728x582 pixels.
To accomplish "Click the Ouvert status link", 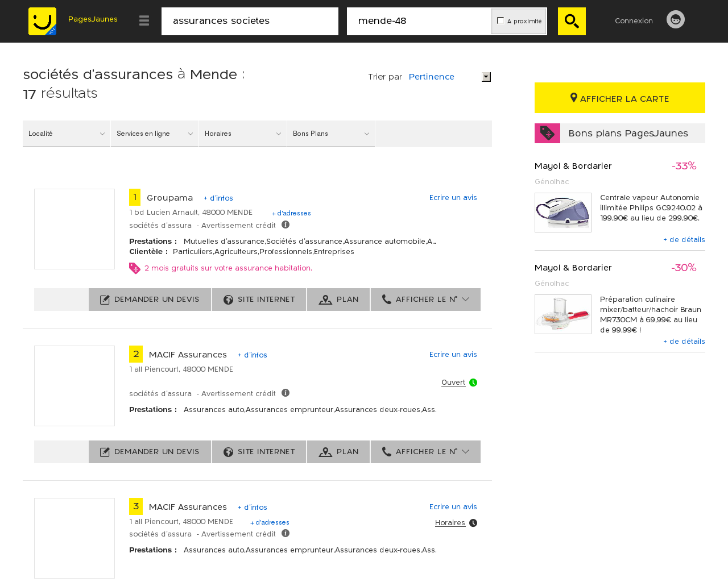I will coord(453,383).
